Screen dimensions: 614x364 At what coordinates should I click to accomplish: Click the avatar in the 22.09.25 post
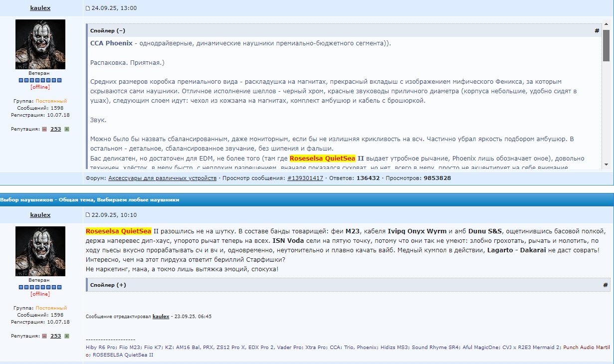click(40, 251)
